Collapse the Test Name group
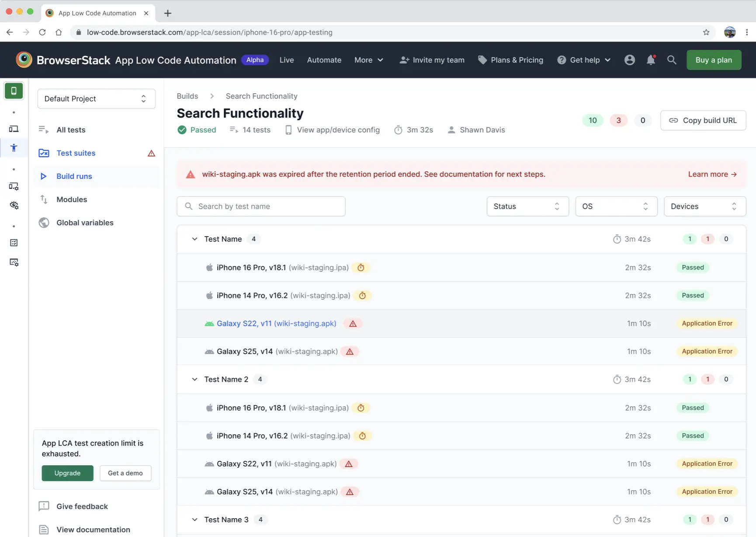The width and height of the screenshot is (756, 537). 194,239
